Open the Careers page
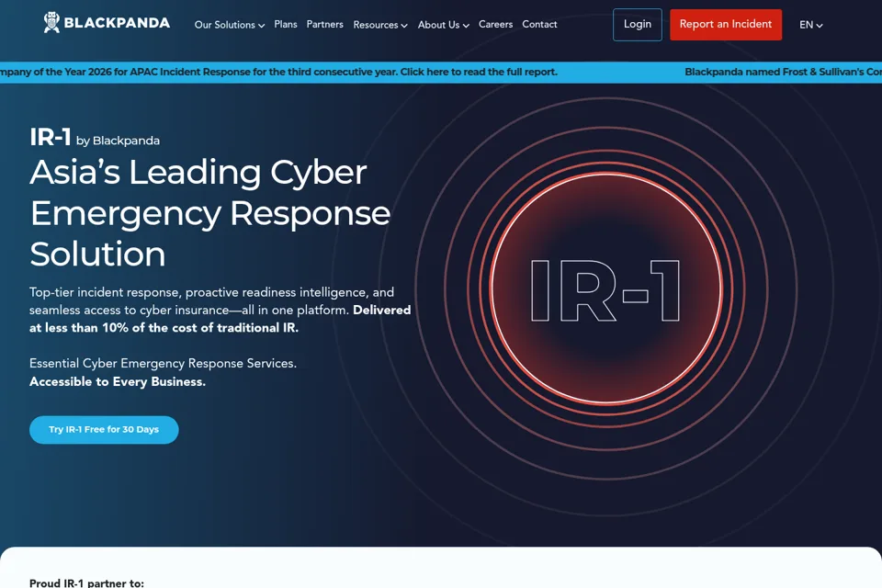 (x=495, y=24)
